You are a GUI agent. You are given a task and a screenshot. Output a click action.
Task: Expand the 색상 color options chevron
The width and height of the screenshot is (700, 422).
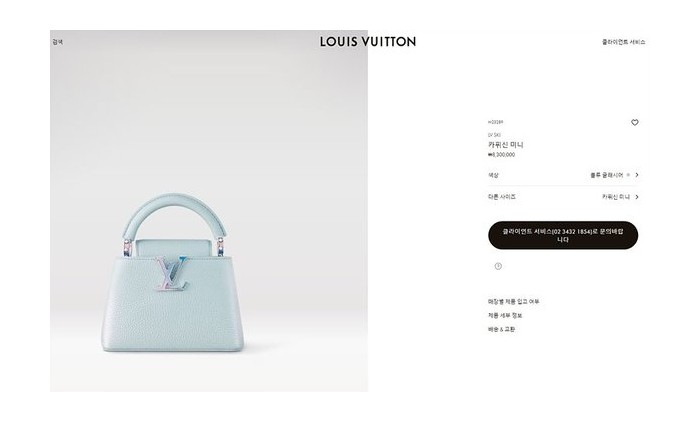coord(637,175)
